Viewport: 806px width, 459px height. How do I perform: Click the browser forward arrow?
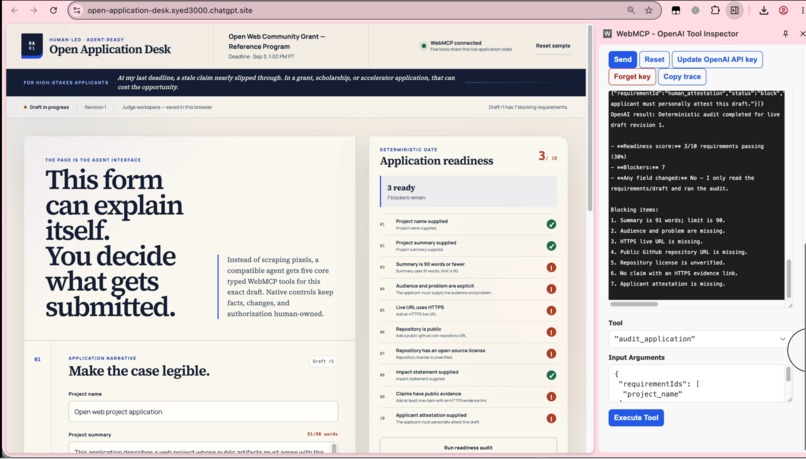[x=33, y=10]
